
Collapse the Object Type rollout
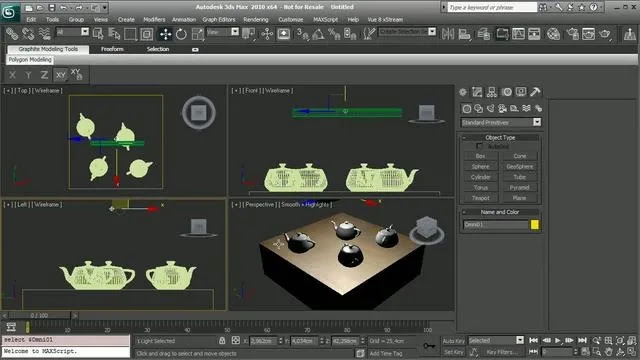click(x=500, y=138)
